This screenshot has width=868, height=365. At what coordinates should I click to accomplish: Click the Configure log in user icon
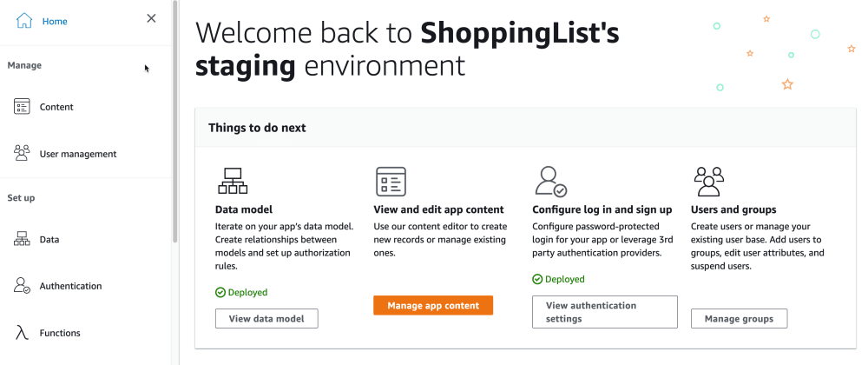[550, 182]
